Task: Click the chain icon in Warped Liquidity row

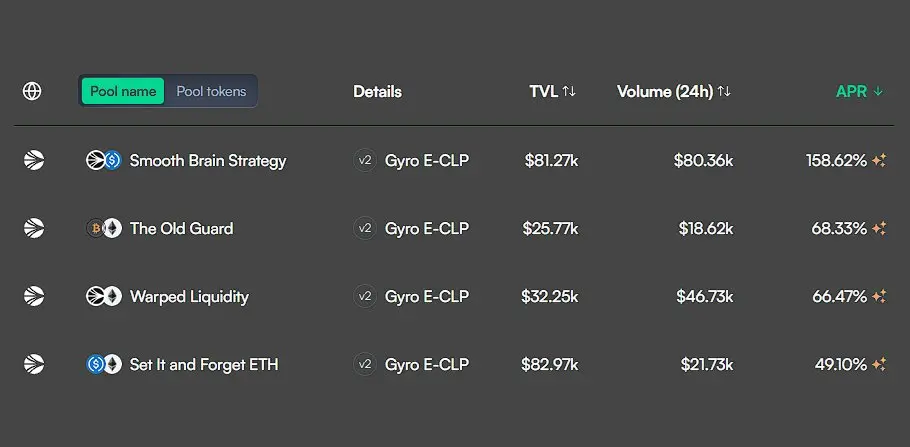Action: (34, 296)
